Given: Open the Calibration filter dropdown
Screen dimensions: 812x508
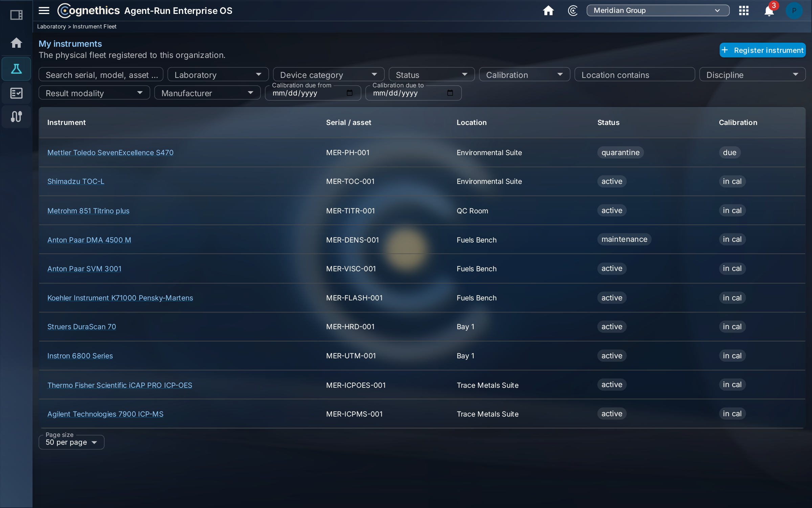Looking at the screenshot, I should pos(524,75).
